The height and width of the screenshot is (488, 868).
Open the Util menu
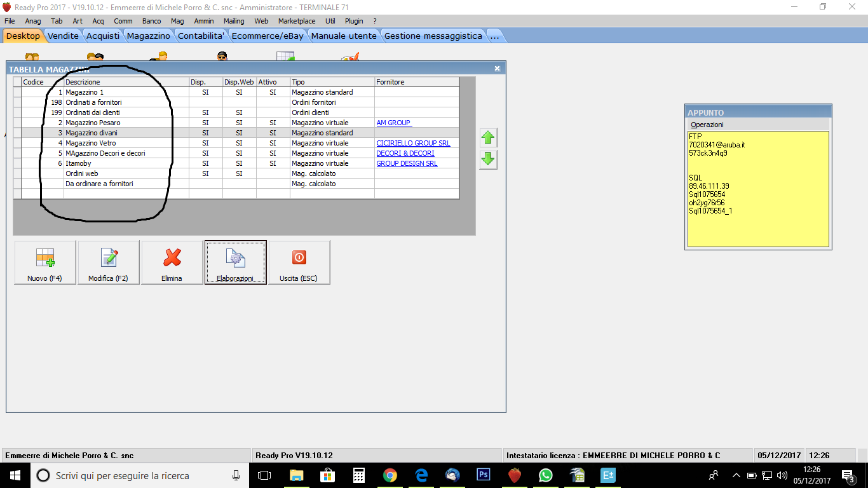(x=330, y=21)
